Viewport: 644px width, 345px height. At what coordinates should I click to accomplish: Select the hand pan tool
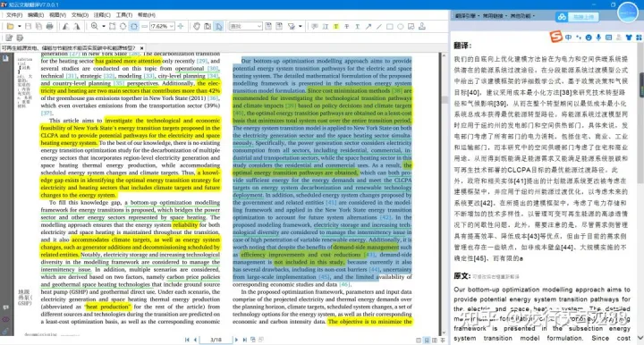click(197, 26)
